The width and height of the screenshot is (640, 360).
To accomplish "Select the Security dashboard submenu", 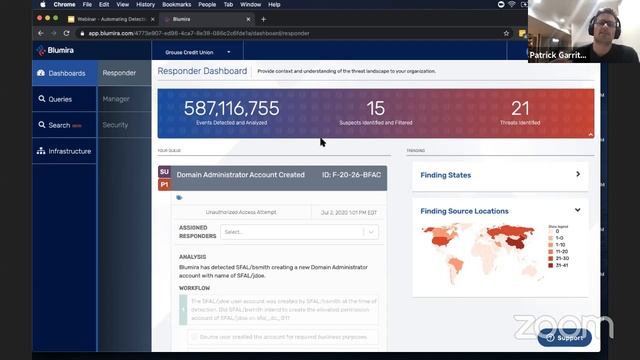I will [124, 125].
